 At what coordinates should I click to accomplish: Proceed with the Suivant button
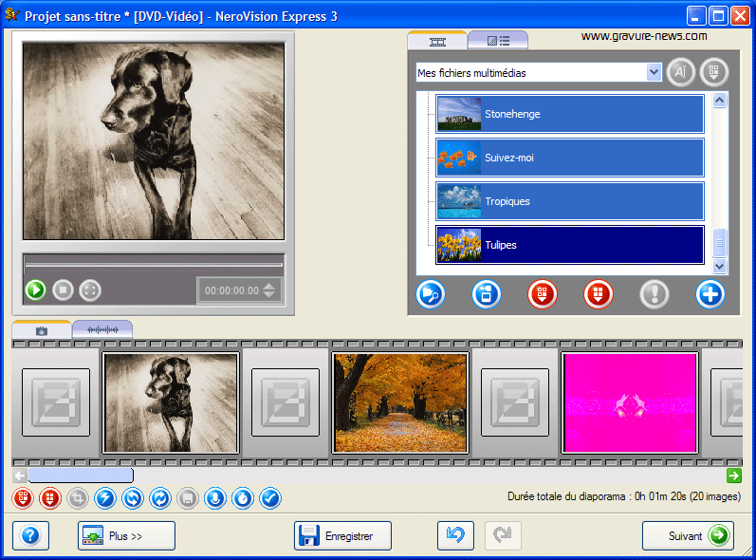coord(688,535)
